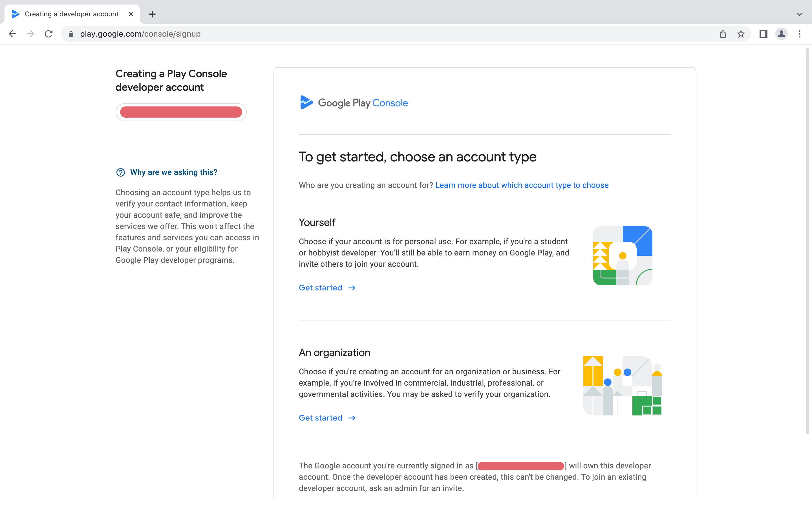The height and width of the screenshot is (507, 812).
Task: Click the browser profile avatar menu
Action: point(782,34)
